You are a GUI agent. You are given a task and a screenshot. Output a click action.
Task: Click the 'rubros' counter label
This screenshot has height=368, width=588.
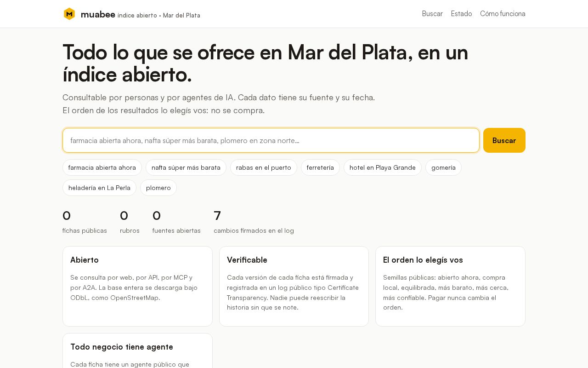click(130, 230)
